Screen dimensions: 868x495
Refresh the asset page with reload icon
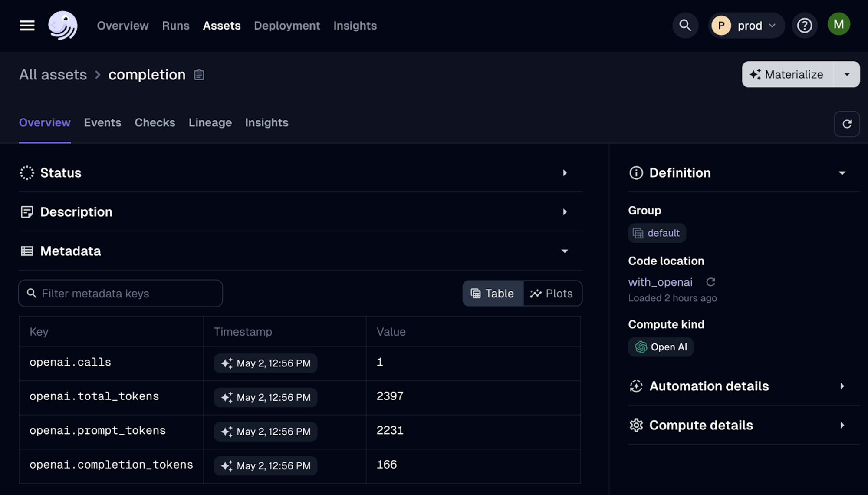click(x=847, y=124)
